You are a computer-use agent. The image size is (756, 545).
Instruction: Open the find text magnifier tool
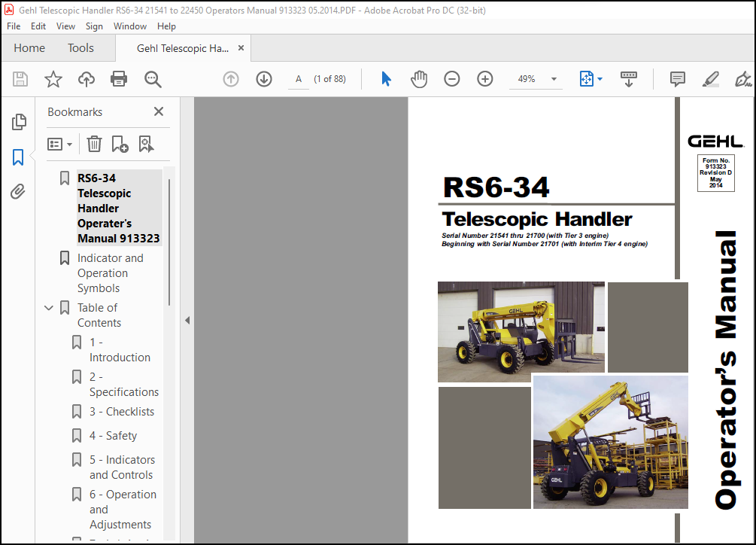[153, 79]
